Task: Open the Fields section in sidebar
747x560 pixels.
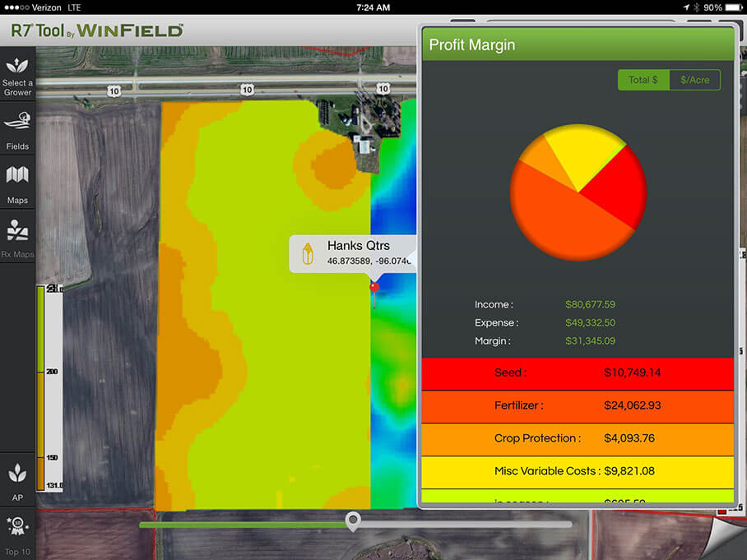Action: click(17, 130)
